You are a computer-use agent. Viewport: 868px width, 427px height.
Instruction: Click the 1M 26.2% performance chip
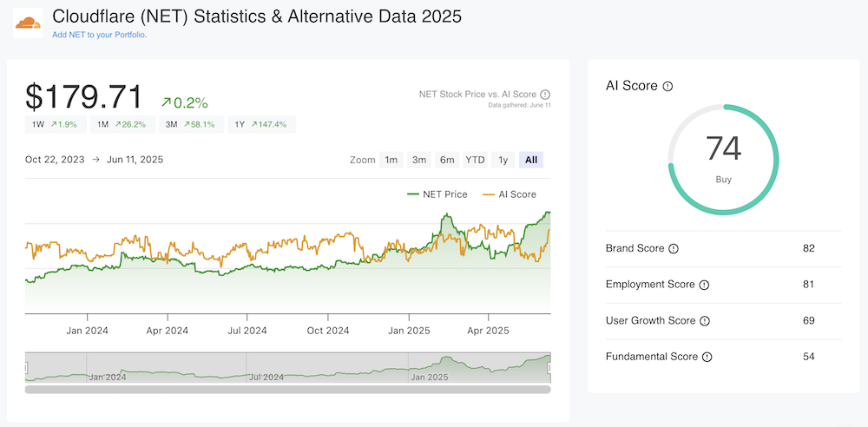tap(122, 125)
